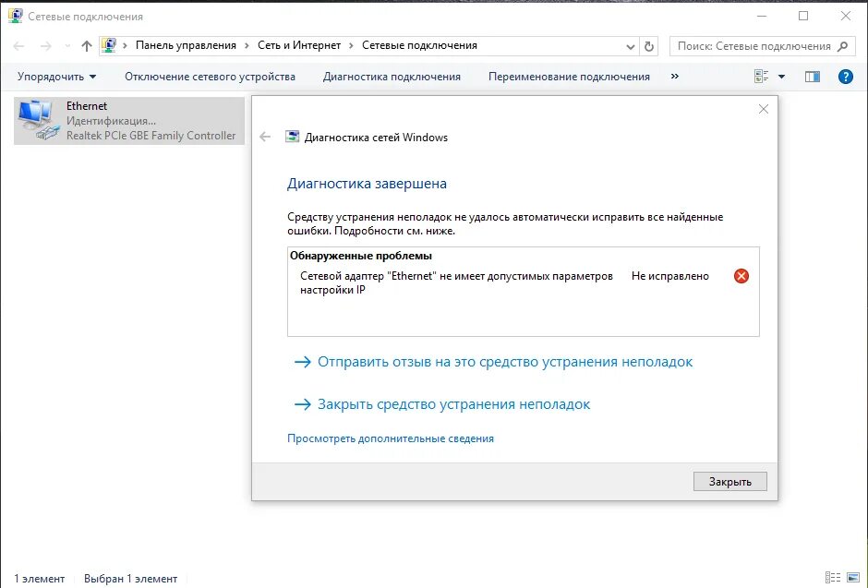Go back in the diagnostics wizard
This screenshot has height=588, width=868.
click(265, 137)
